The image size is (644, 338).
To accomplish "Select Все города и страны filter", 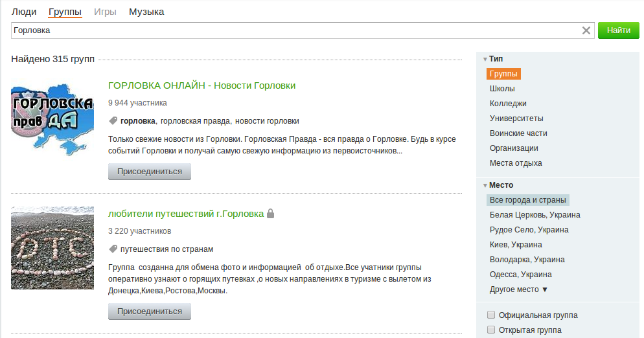I will (x=528, y=200).
